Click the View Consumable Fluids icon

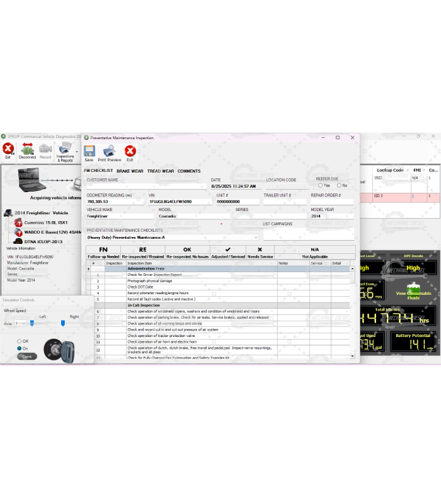413,290
